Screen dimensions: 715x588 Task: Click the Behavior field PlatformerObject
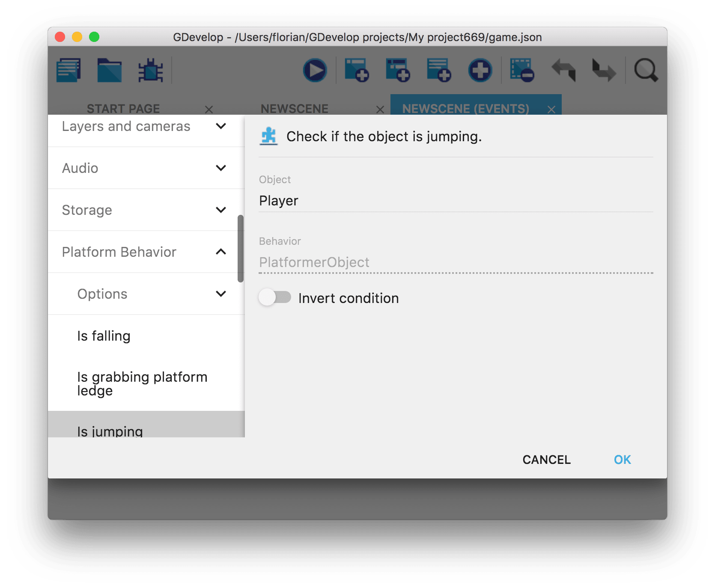[x=456, y=262]
